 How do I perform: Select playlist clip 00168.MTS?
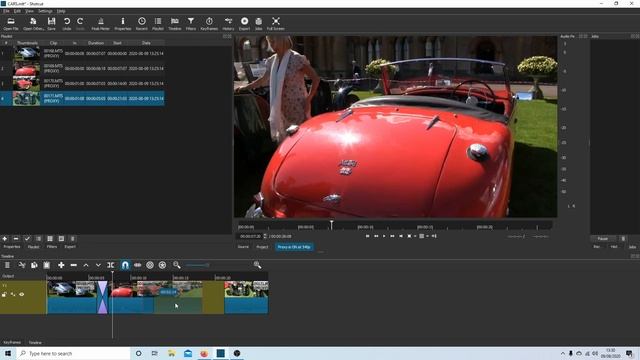point(82,53)
